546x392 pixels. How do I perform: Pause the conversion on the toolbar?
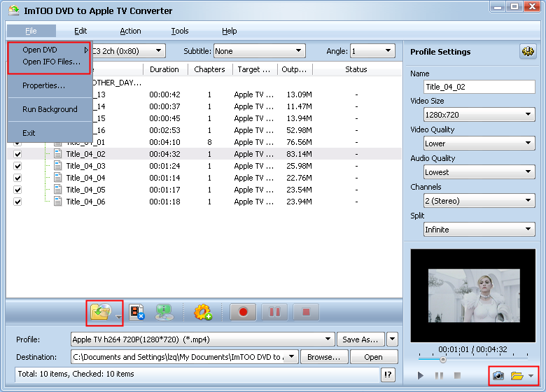click(x=274, y=312)
